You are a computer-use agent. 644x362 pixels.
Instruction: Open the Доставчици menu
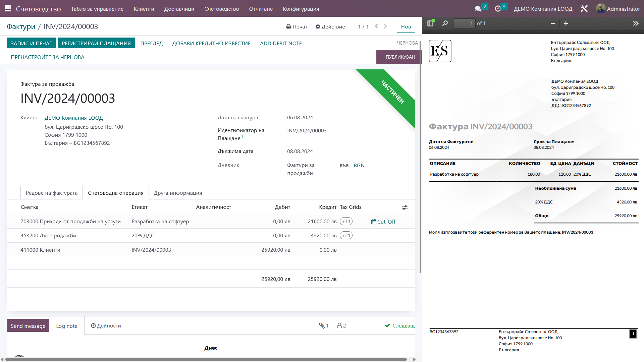179,9
